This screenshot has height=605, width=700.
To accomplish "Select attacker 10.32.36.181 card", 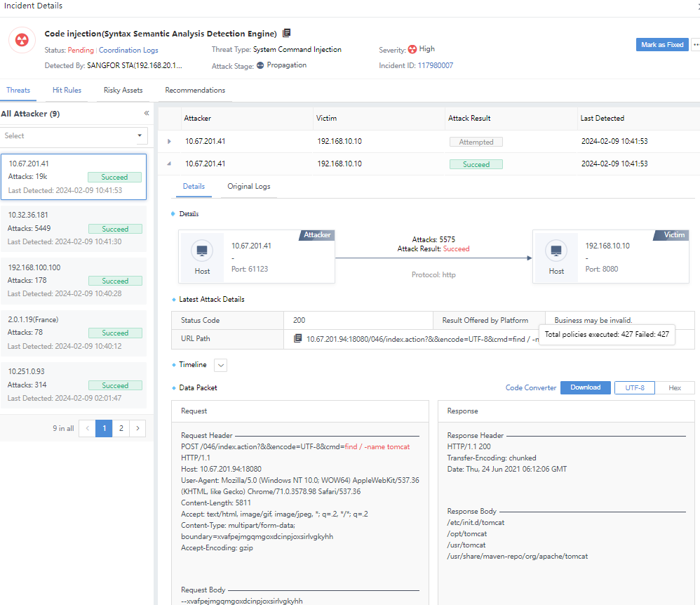I will point(74,228).
